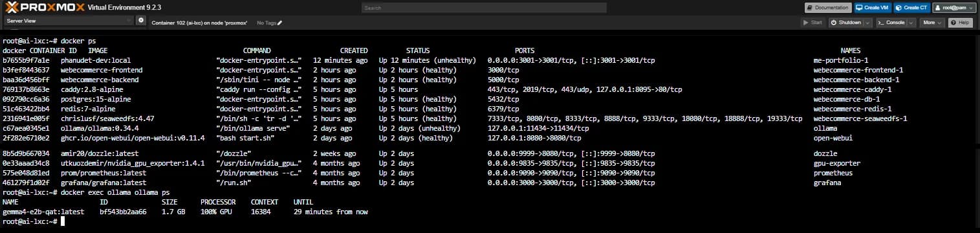Click the name me-portfolio-1

841,60
